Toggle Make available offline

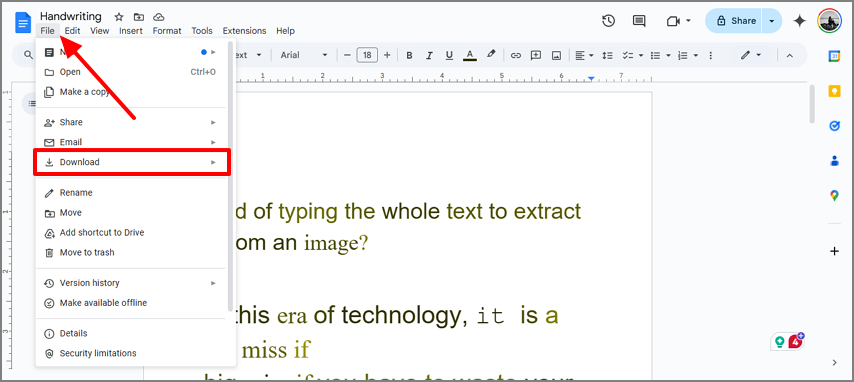tap(131, 302)
